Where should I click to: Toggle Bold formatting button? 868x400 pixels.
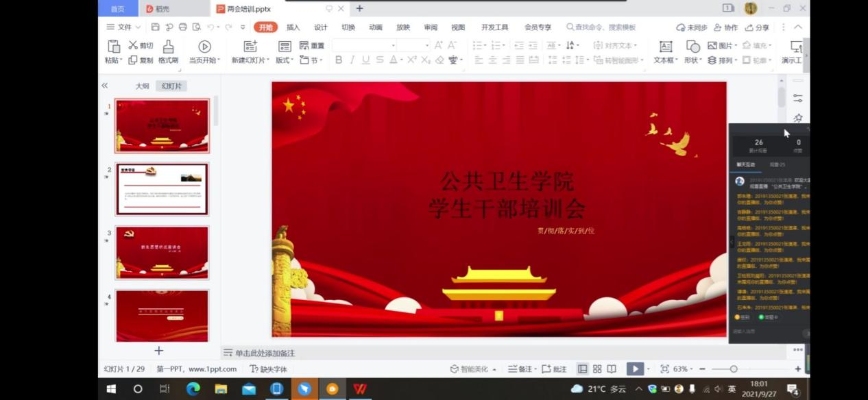click(x=339, y=60)
